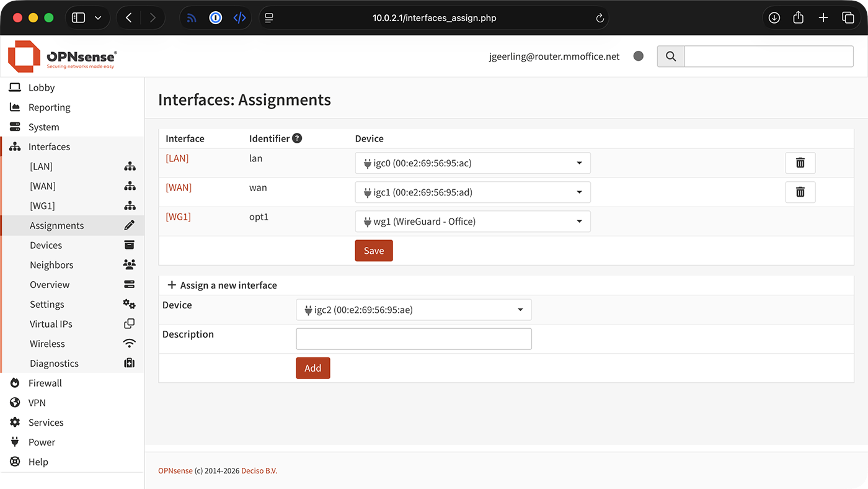This screenshot has height=489, width=868.
Task: Open the WAN device dropdown igc1
Action: tap(473, 192)
